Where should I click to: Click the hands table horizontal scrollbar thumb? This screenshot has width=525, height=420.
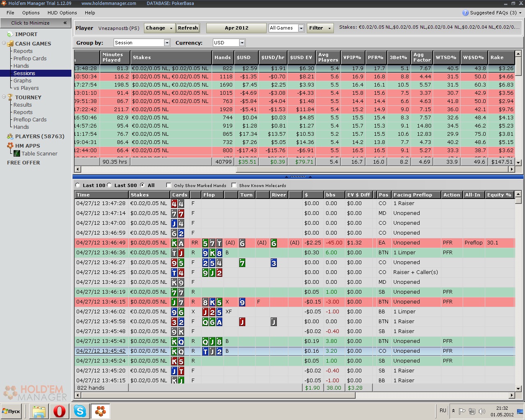point(218,395)
